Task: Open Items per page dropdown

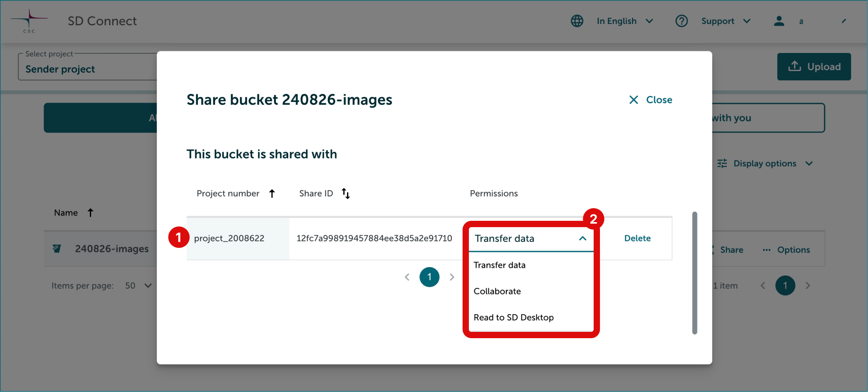Action: click(x=139, y=286)
